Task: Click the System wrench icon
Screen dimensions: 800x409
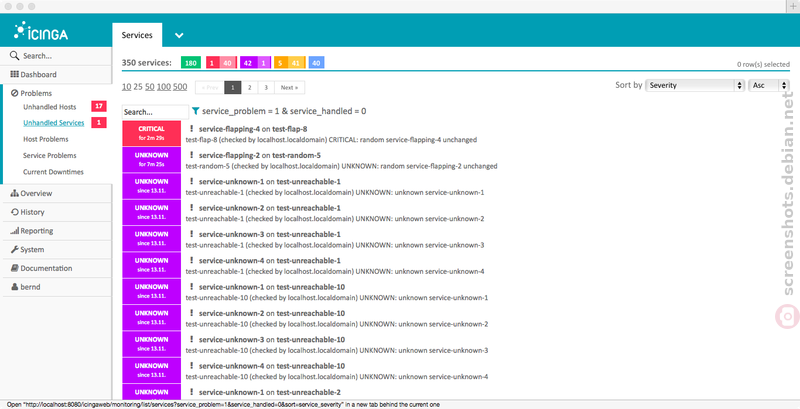Action: click(x=14, y=249)
